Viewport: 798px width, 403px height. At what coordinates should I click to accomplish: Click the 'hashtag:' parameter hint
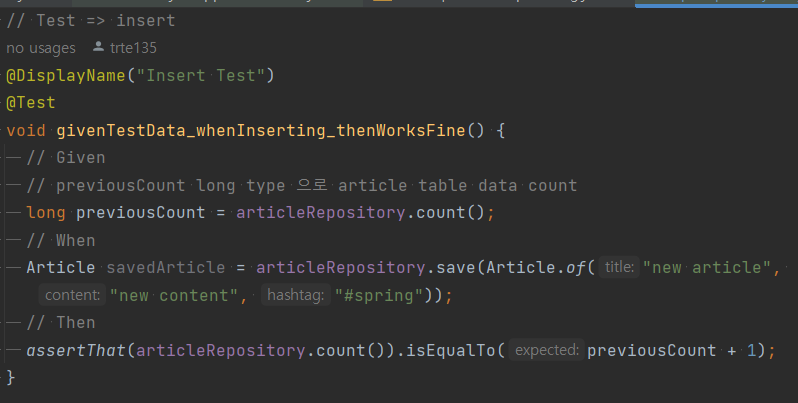pyautogui.click(x=296, y=295)
